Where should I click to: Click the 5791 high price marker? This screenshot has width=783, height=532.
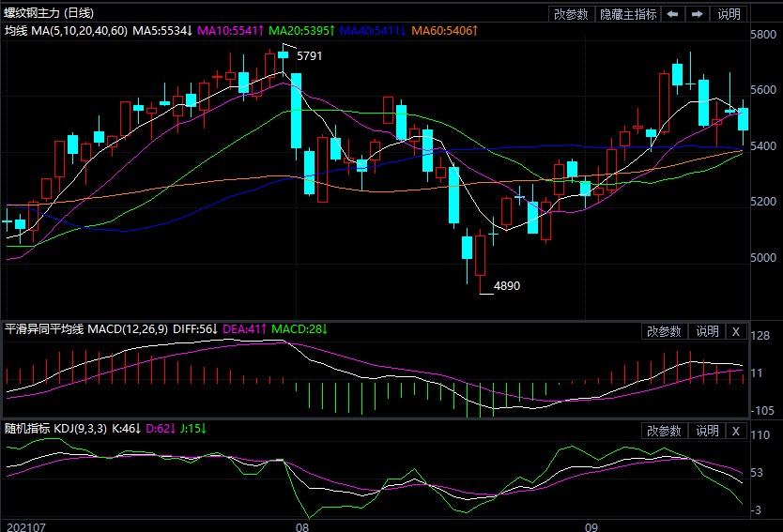point(309,56)
